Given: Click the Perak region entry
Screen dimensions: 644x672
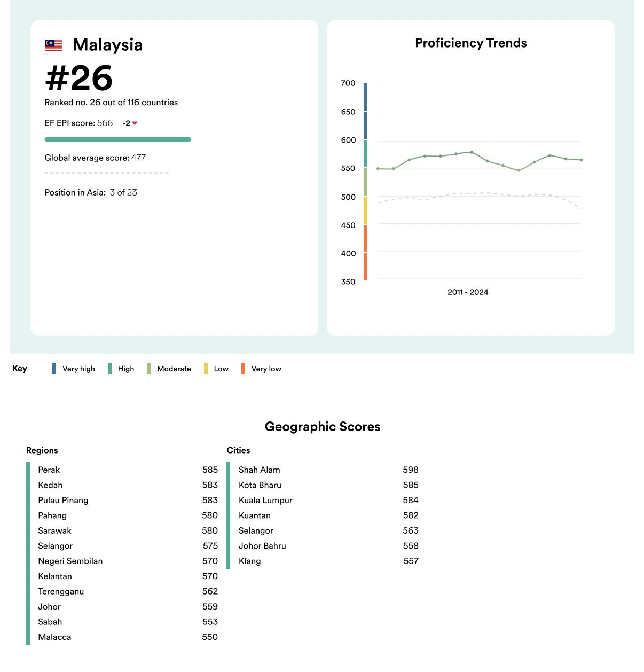Looking at the screenshot, I should pyautogui.click(x=49, y=470).
